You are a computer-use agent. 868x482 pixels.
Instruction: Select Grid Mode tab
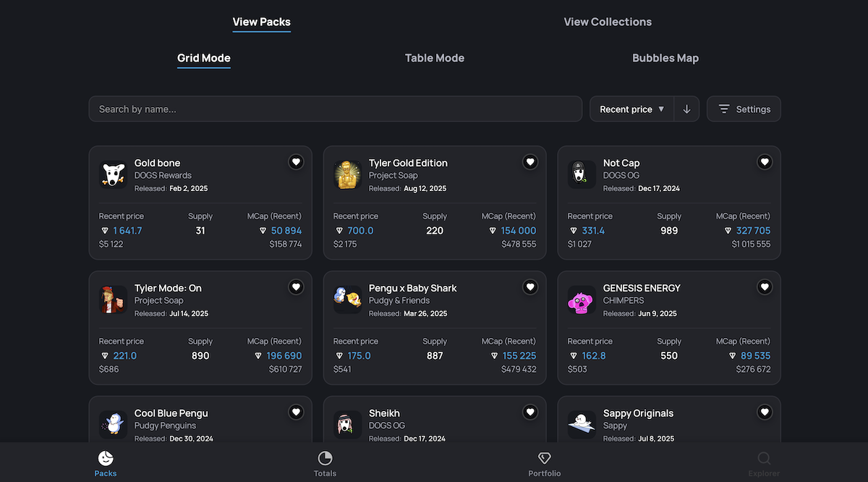coord(204,58)
